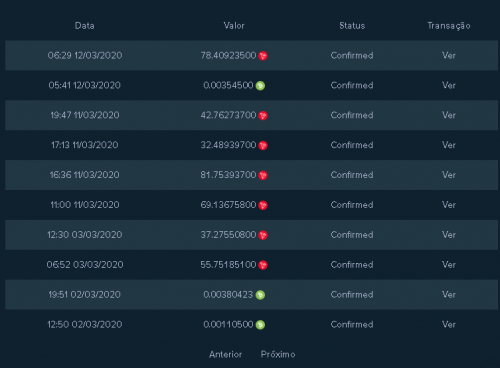Open Ver link for 19:51 02/03/2020 row

tap(449, 294)
